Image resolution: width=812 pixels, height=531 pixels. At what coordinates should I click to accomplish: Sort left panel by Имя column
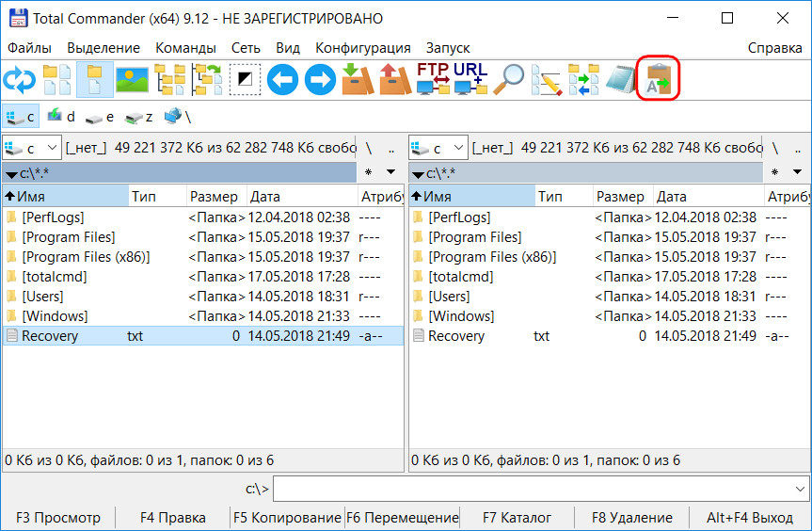(x=66, y=197)
